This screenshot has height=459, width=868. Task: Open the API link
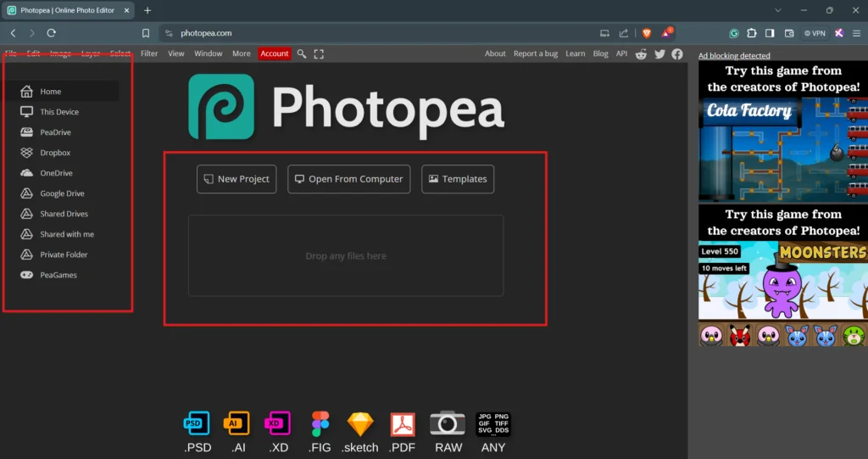tap(621, 53)
